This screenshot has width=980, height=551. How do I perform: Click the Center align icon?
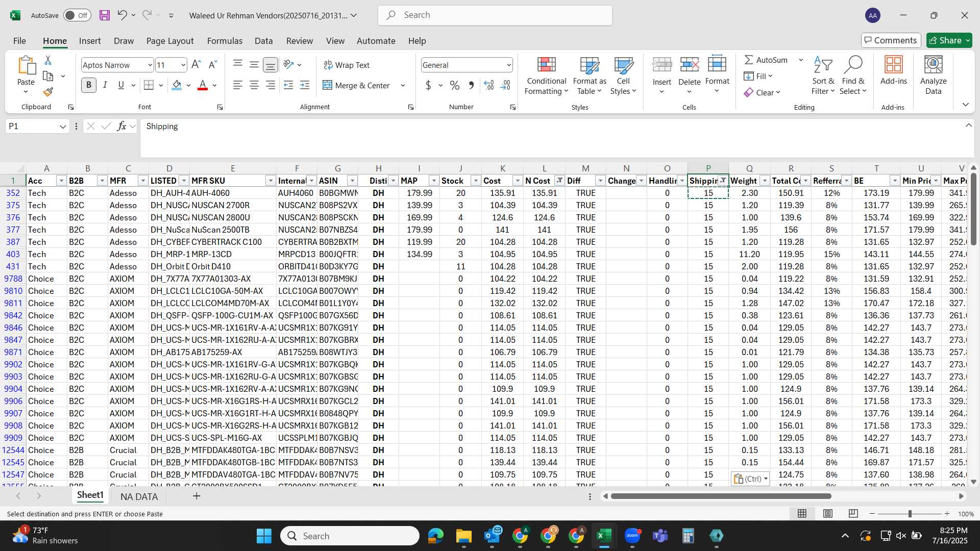pyautogui.click(x=254, y=85)
